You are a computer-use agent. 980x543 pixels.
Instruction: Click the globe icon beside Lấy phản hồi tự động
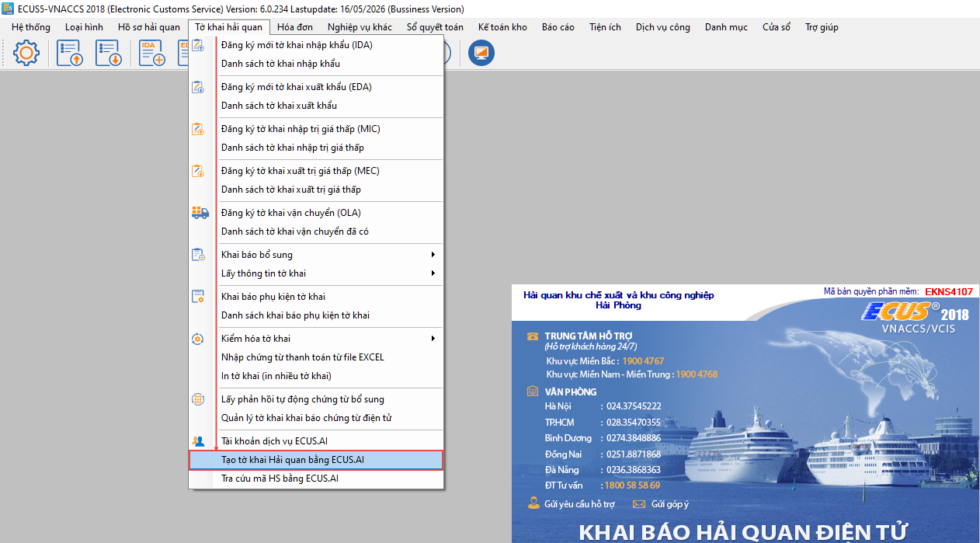tap(198, 399)
